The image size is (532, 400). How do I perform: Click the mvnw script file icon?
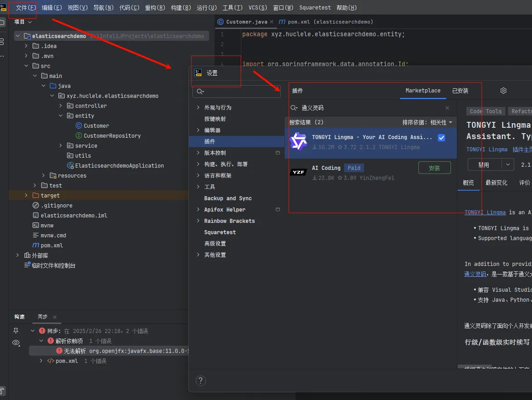click(36, 225)
